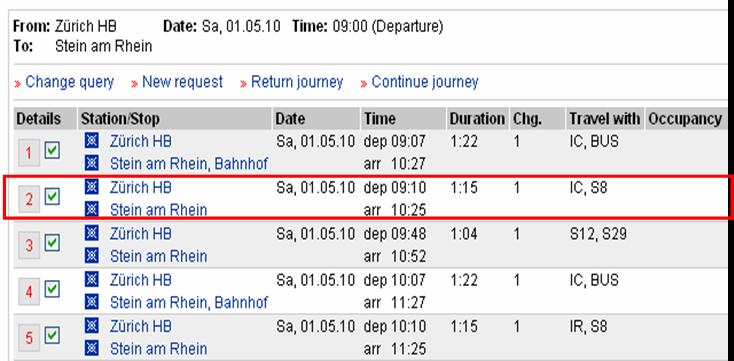Choose Continue journey link

tap(425, 82)
